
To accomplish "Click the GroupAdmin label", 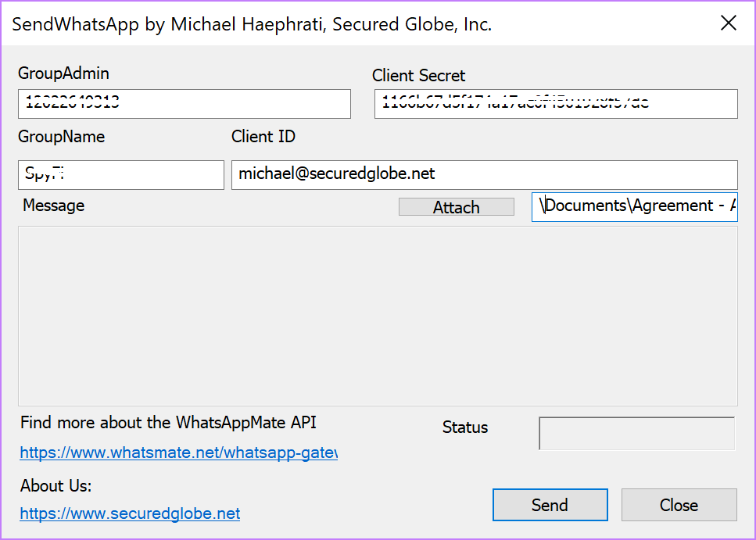I will click(63, 73).
